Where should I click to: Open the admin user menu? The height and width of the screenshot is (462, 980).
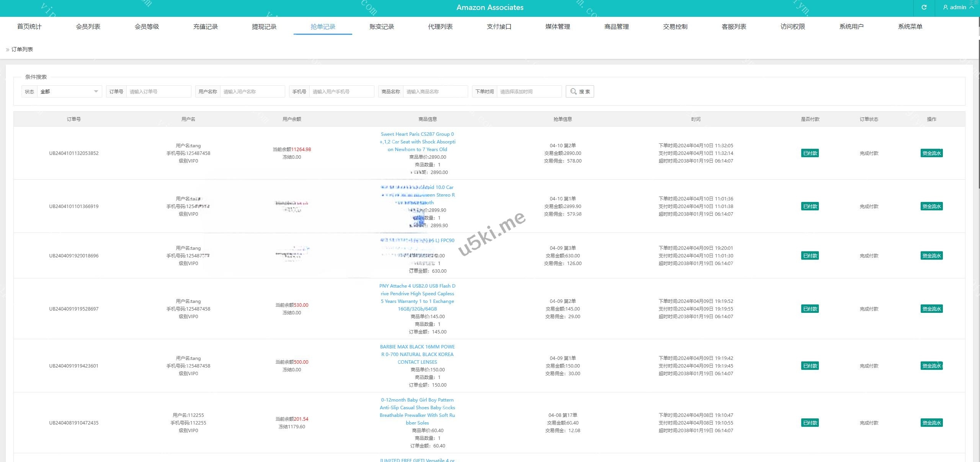click(x=958, y=7)
